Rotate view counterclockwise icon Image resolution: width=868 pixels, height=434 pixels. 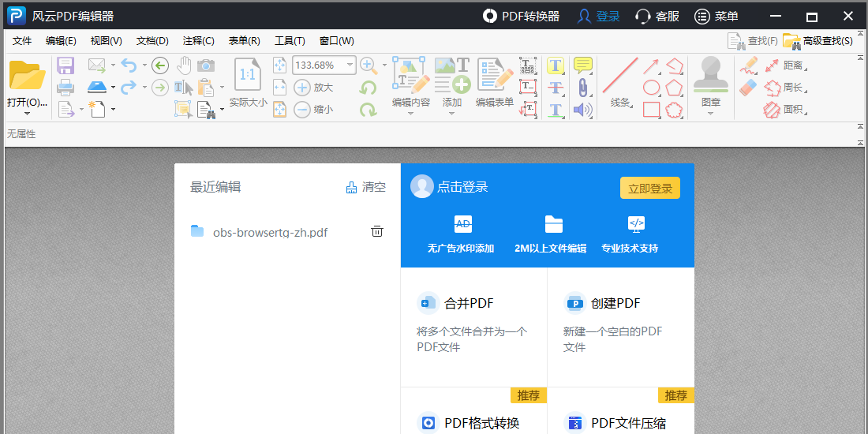pyautogui.click(x=368, y=88)
